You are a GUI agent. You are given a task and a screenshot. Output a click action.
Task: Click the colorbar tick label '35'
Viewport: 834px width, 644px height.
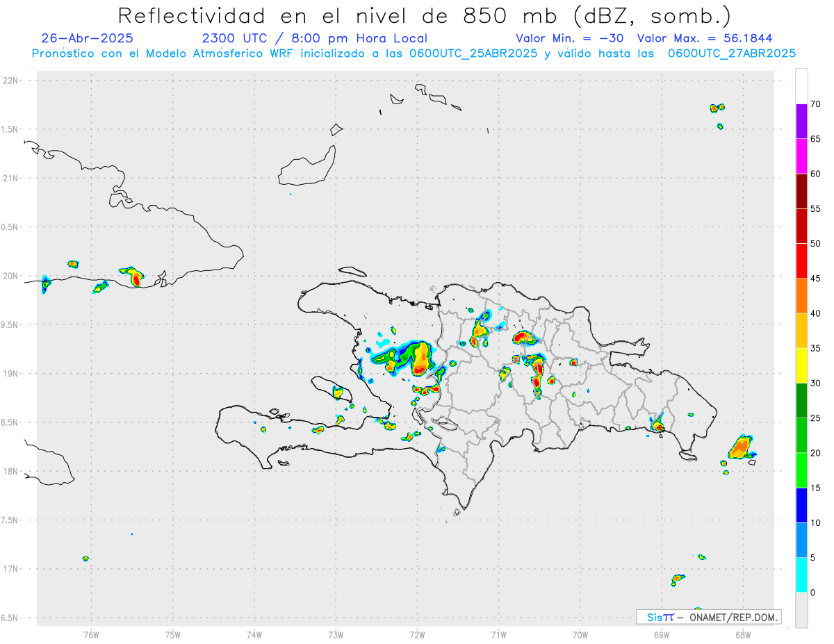tap(815, 349)
